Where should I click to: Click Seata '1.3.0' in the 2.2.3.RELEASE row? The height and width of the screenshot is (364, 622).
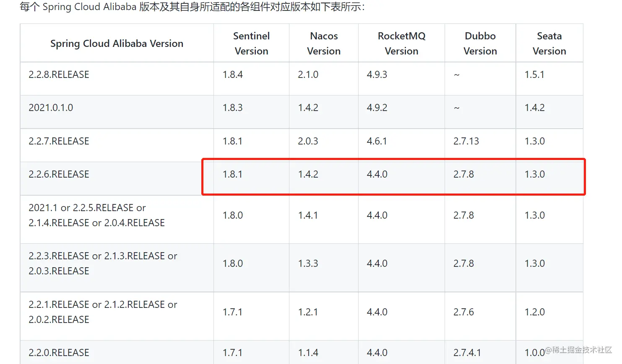[x=535, y=263]
